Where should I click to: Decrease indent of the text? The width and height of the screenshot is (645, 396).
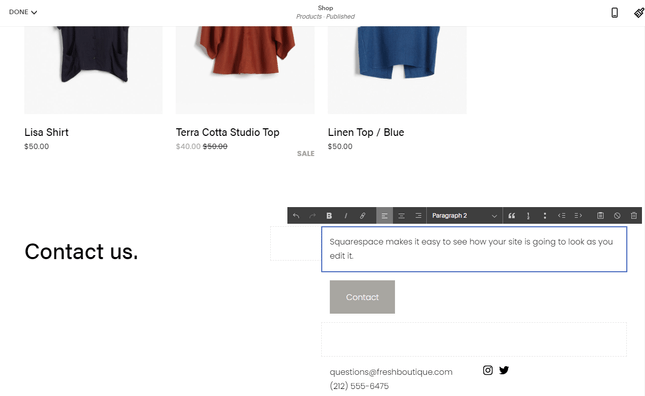561,215
